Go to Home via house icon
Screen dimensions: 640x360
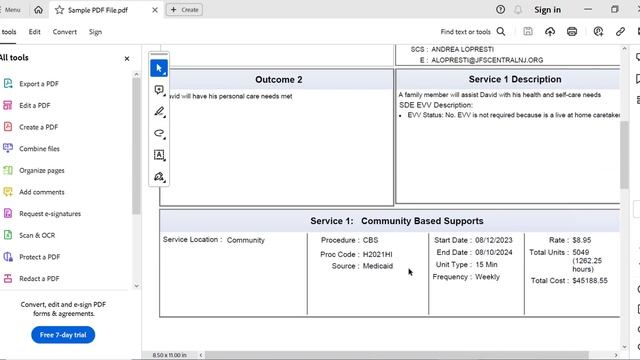click(x=38, y=9)
